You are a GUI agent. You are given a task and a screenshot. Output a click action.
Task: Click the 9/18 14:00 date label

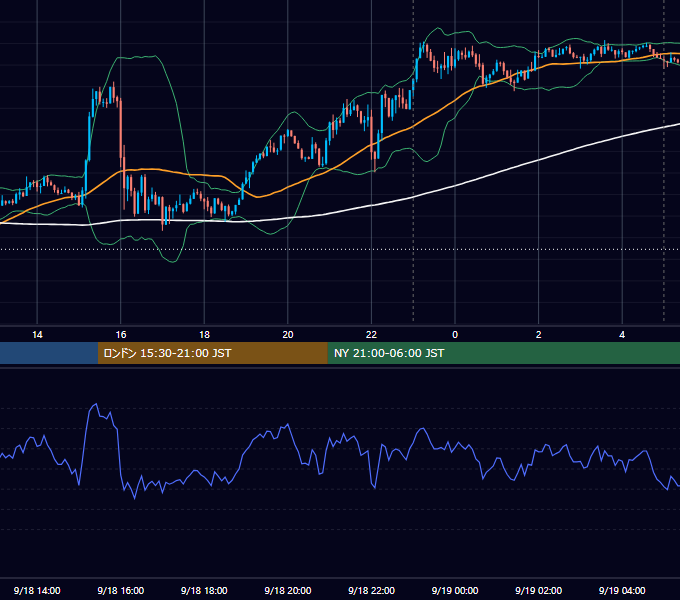[37, 590]
